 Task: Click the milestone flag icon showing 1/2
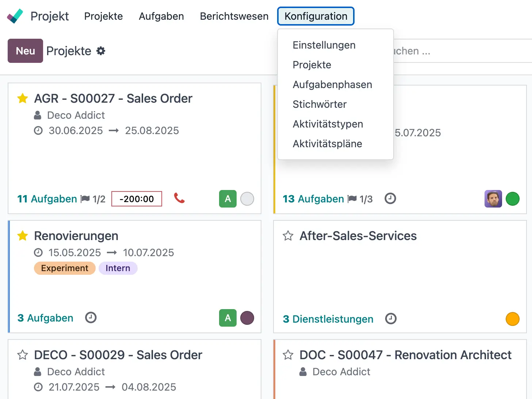tap(84, 199)
